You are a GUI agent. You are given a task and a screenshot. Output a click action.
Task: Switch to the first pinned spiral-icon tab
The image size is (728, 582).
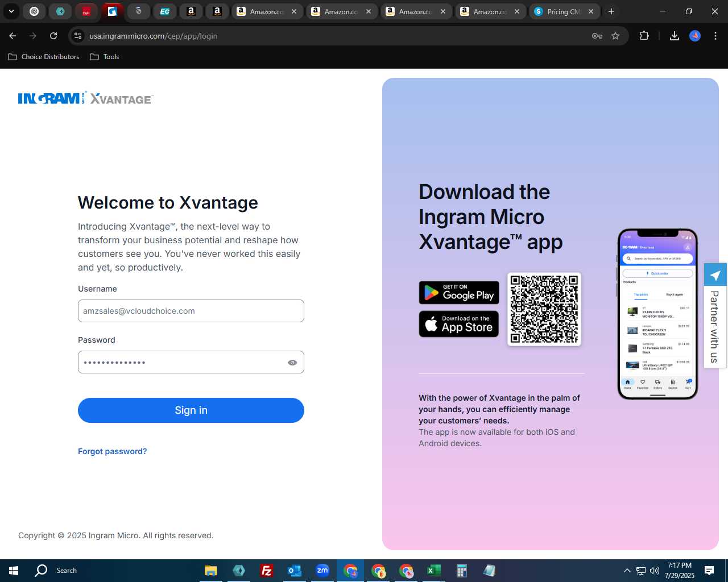(34, 11)
